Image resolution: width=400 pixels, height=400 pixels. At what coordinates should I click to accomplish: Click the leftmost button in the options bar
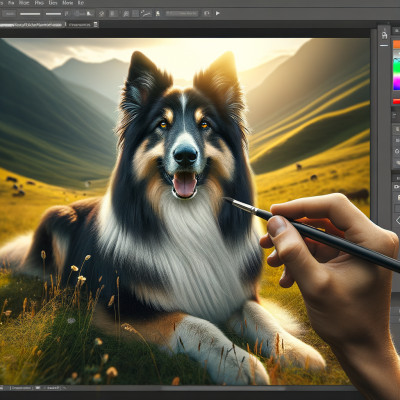(x=10, y=14)
